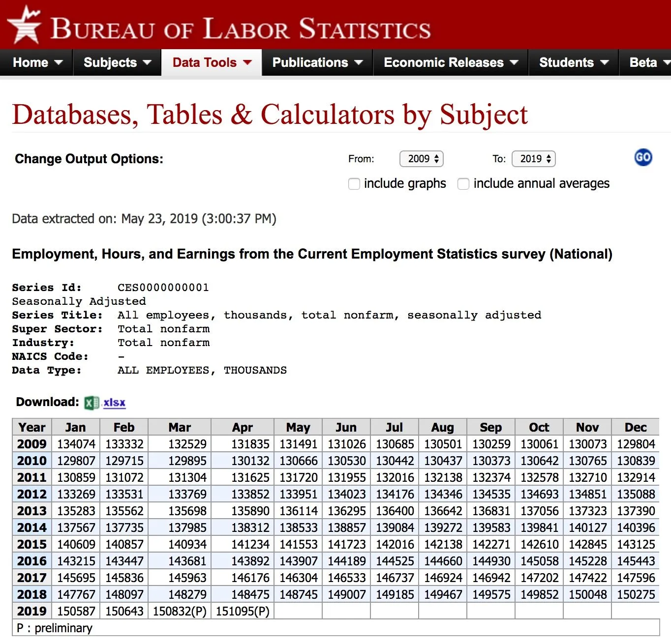671x644 pixels.
Task: Open the Publications menu
Action: tap(317, 62)
